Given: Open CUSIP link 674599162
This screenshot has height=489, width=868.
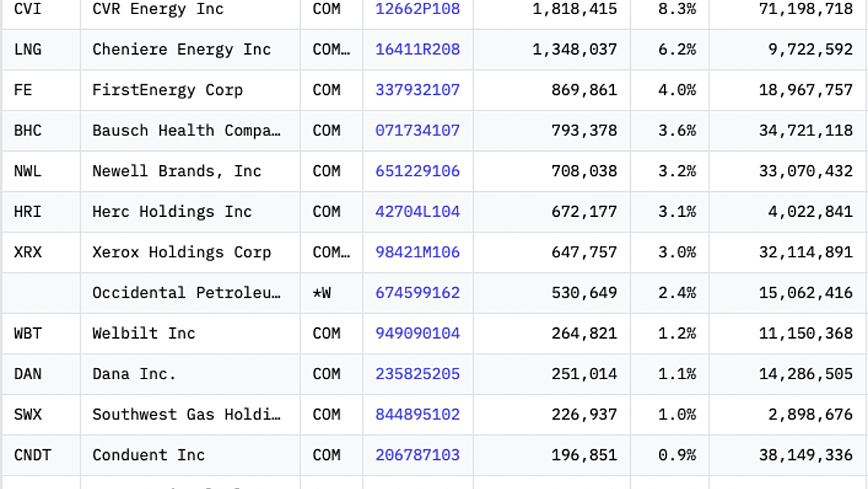Looking at the screenshot, I should [x=418, y=293].
